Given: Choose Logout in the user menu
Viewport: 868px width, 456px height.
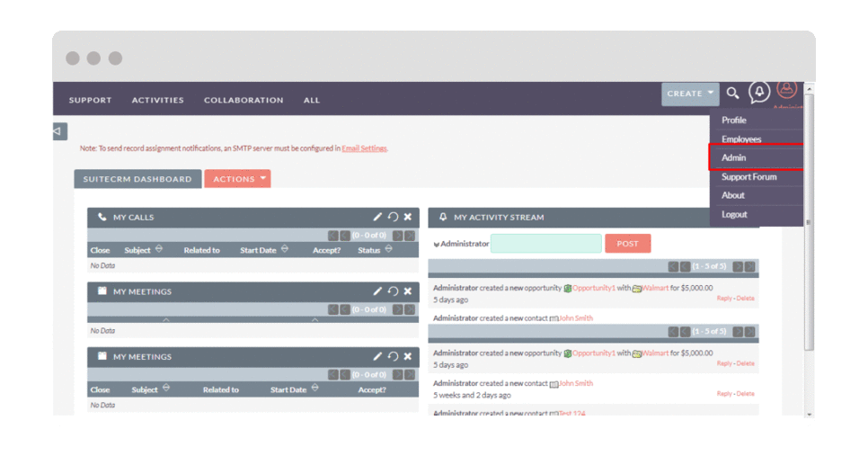Looking at the screenshot, I should click(734, 214).
